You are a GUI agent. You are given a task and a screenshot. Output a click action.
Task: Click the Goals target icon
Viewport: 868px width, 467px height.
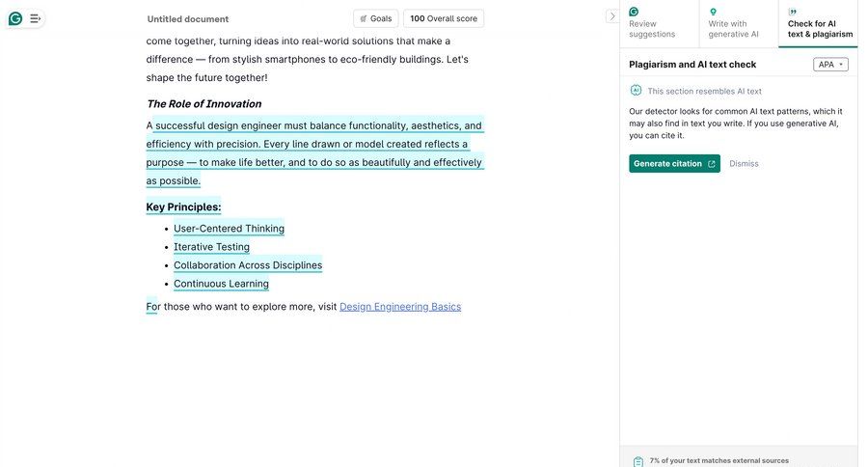(x=364, y=19)
